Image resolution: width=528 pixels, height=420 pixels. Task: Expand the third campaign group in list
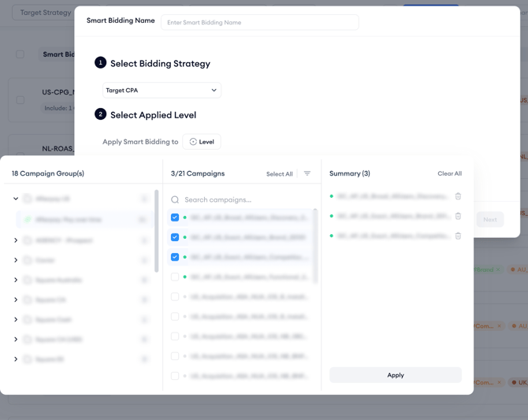(16, 260)
